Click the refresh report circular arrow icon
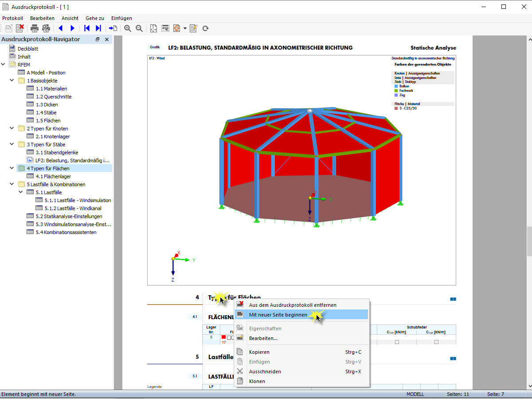Viewport: 532px width, 399px height. (x=205, y=28)
